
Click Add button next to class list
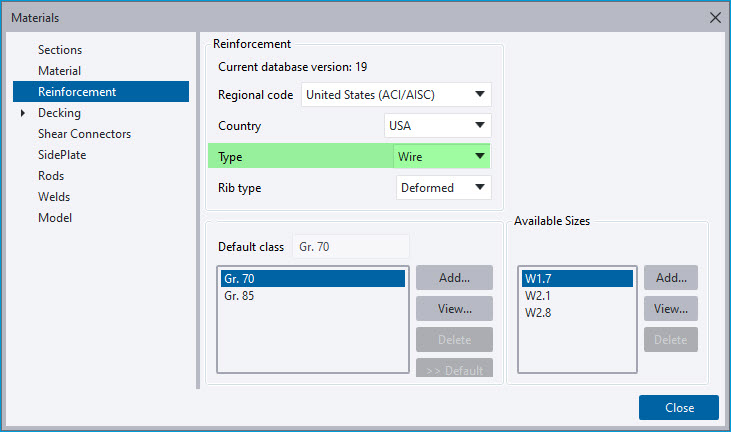[x=454, y=278]
